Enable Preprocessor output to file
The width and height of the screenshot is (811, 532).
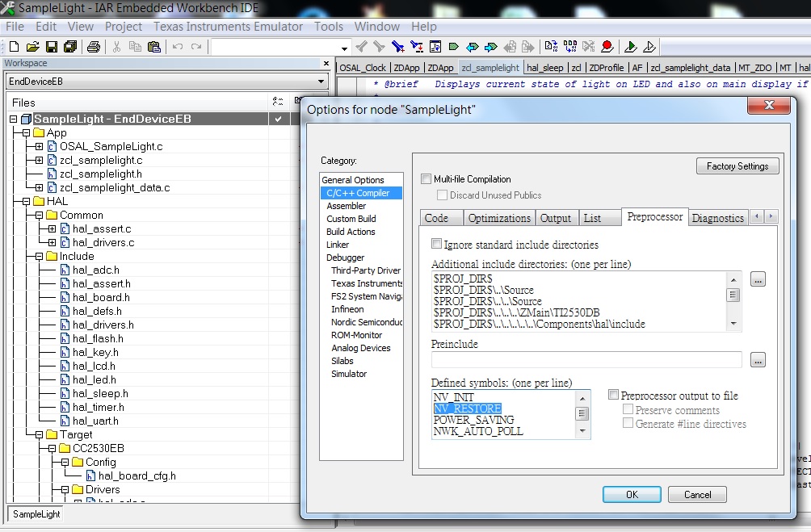(613, 395)
